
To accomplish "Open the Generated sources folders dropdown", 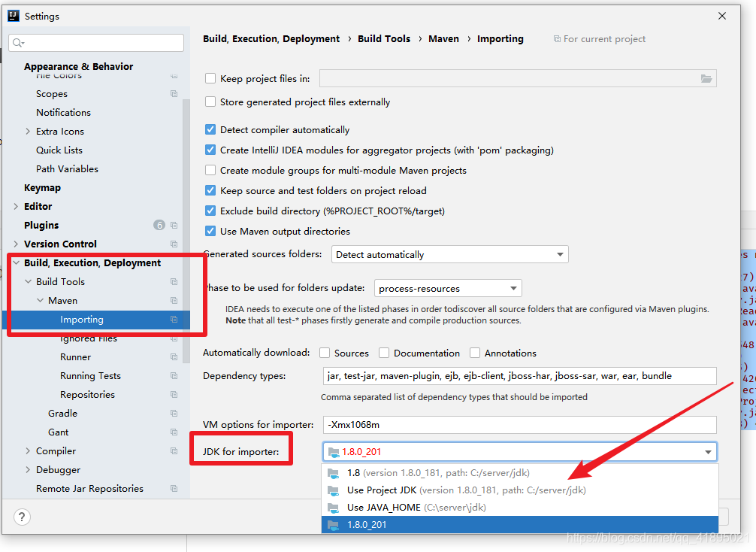I will tap(450, 254).
